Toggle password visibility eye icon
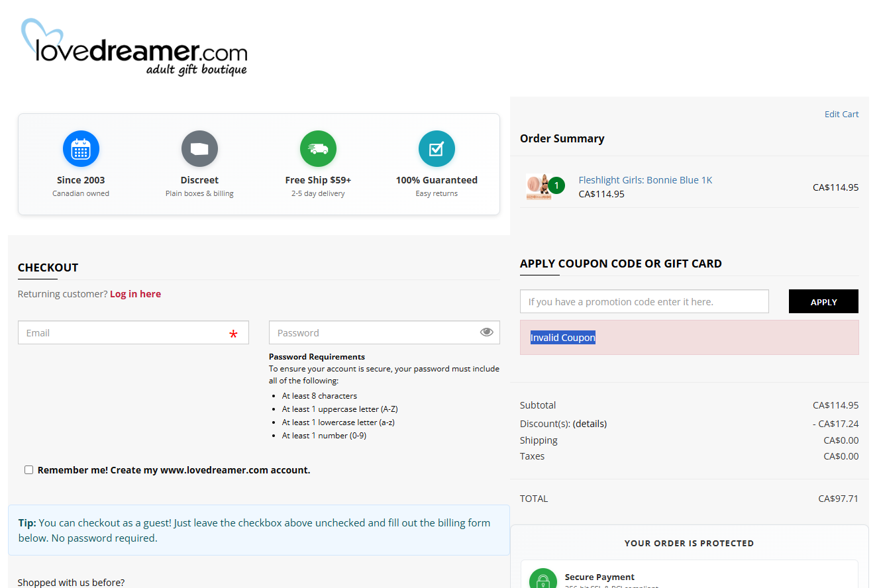Screen dimensions: 881x588 click(x=487, y=332)
